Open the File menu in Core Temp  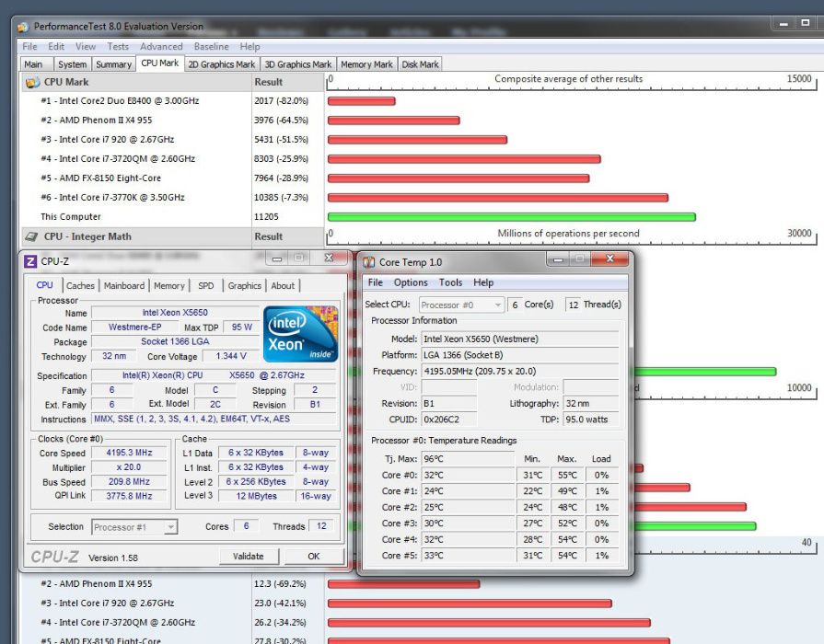pos(376,282)
